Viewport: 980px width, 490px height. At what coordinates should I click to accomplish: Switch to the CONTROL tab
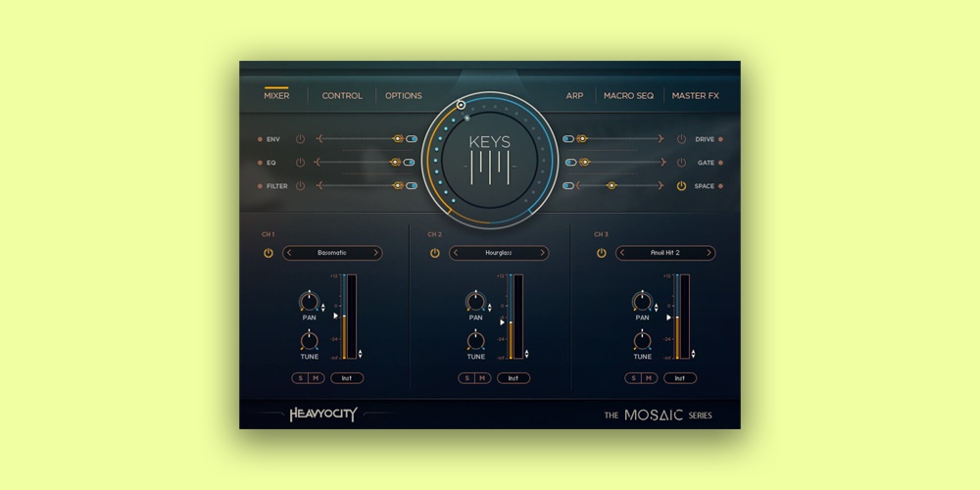click(x=342, y=96)
